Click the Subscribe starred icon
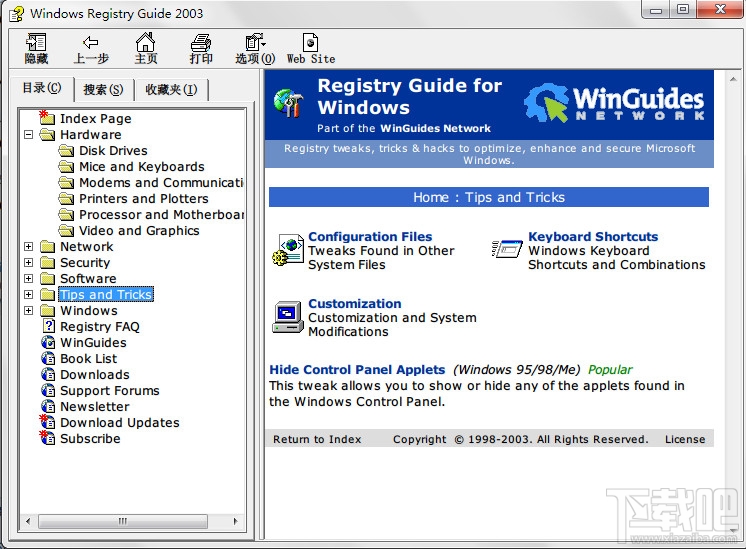Image resolution: width=746 pixels, height=549 pixels. click(48, 438)
